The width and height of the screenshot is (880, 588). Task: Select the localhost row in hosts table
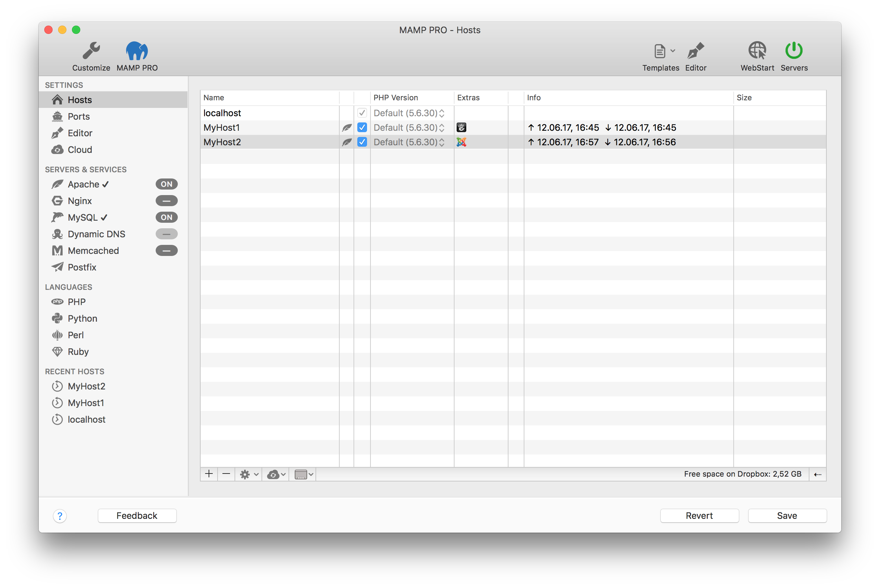point(513,113)
